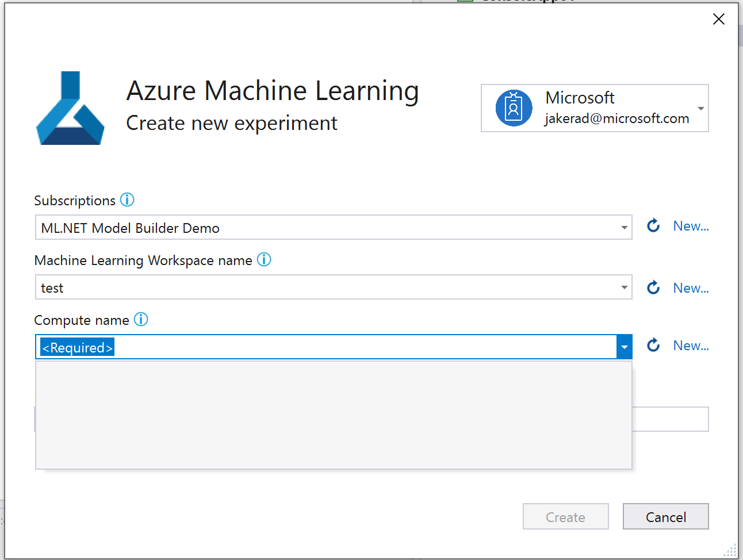
Task: Open the Subscriptions dropdown
Action: pyautogui.click(x=624, y=228)
